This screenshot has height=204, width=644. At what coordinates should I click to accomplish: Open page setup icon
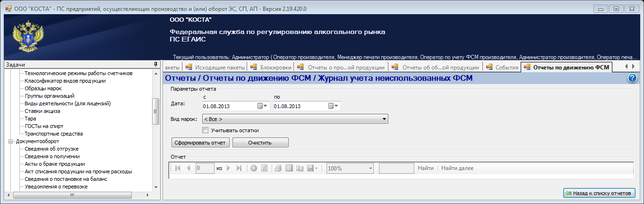click(299, 168)
